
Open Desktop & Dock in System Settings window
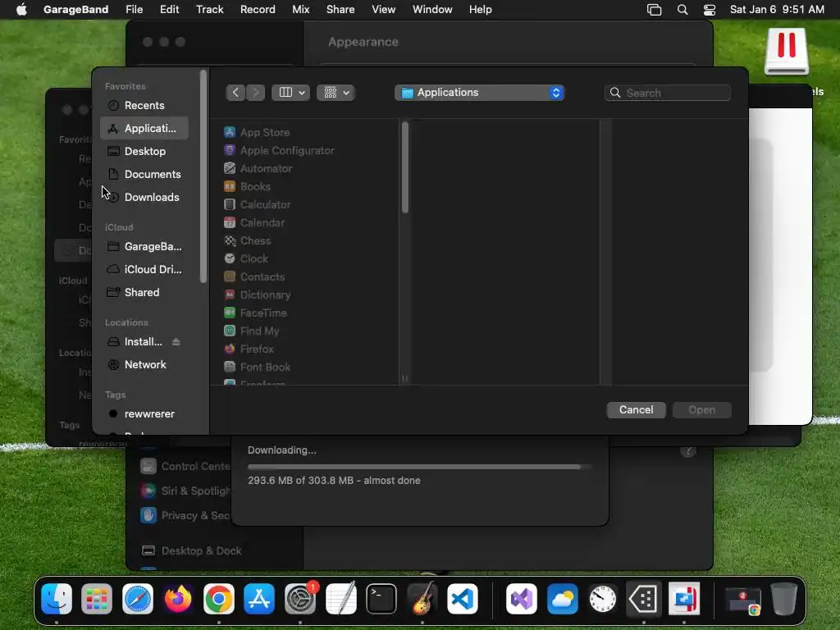[x=191, y=550]
